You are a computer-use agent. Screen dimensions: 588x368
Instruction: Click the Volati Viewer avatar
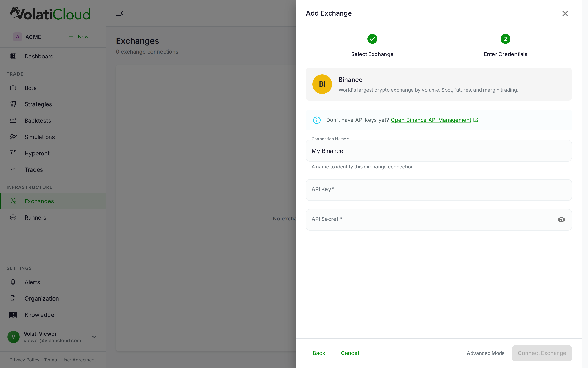click(13, 337)
